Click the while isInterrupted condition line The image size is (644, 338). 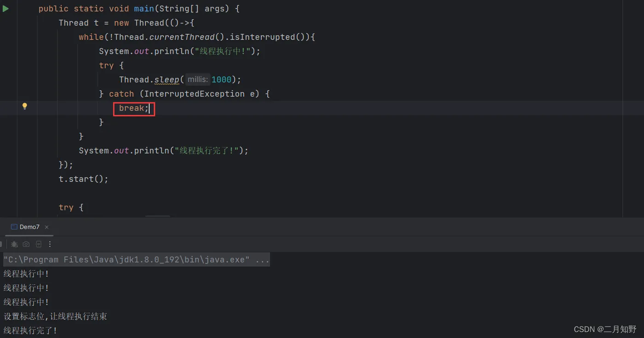197,37
